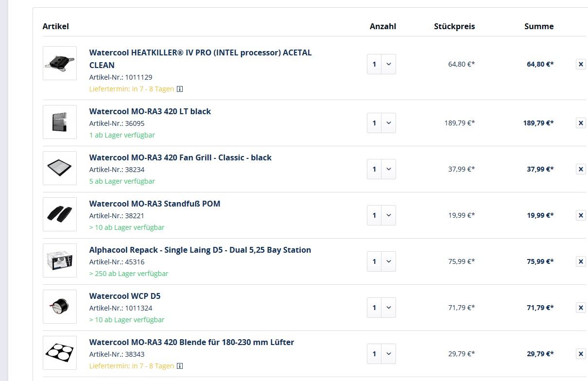Open quantity dropdown for HEATKILLER IV PRO
The height and width of the screenshot is (381, 588).
(381, 64)
